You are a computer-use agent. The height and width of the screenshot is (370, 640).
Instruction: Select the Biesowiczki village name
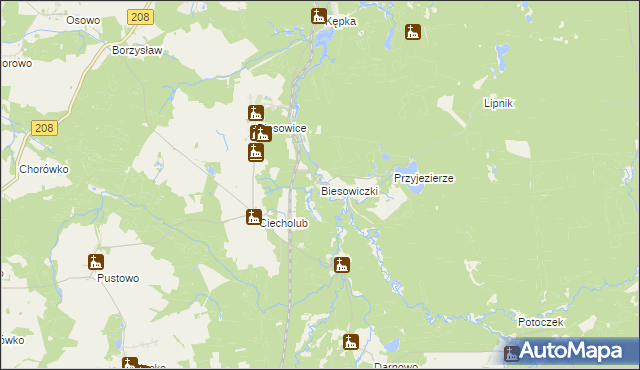pyautogui.click(x=349, y=191)
